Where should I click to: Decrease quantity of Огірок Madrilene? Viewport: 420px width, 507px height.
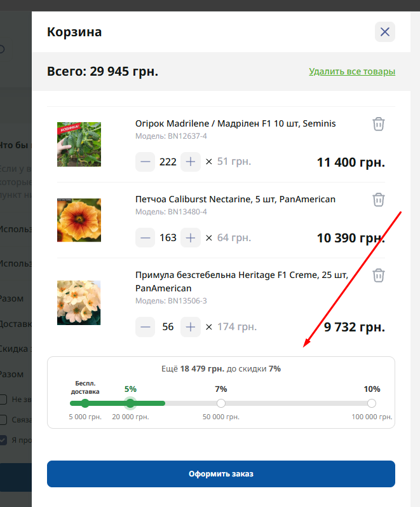[145, 162]
